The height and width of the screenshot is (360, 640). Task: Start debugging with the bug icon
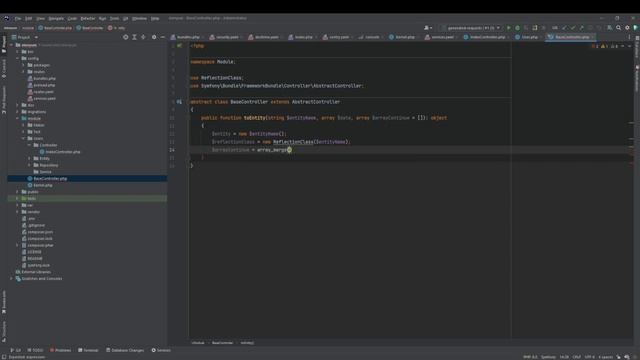coord(517,28)
